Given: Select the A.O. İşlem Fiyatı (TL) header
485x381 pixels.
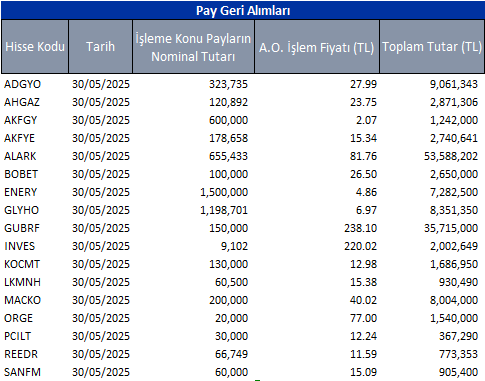Looking at the screenshot, I should (x=317, y=47).
